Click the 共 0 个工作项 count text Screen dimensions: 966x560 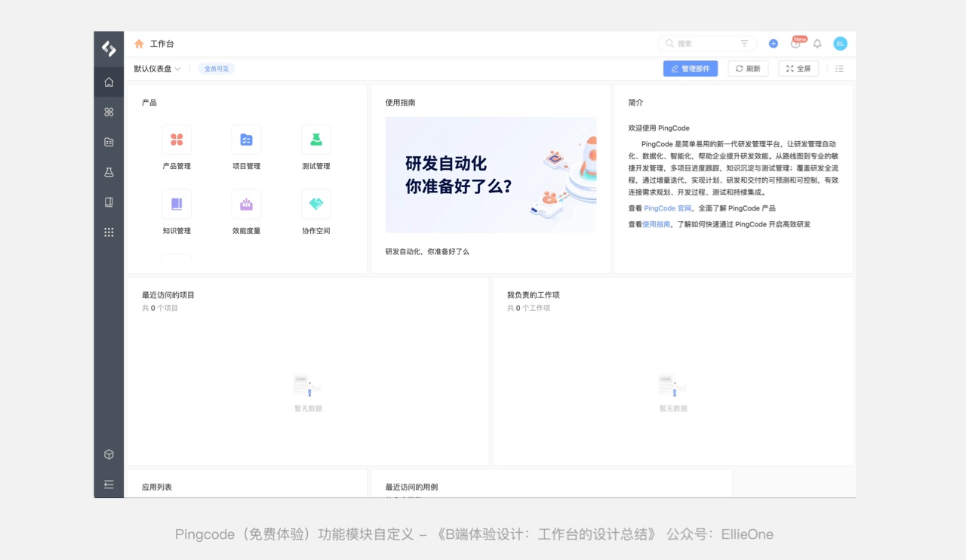coord(529,308)
